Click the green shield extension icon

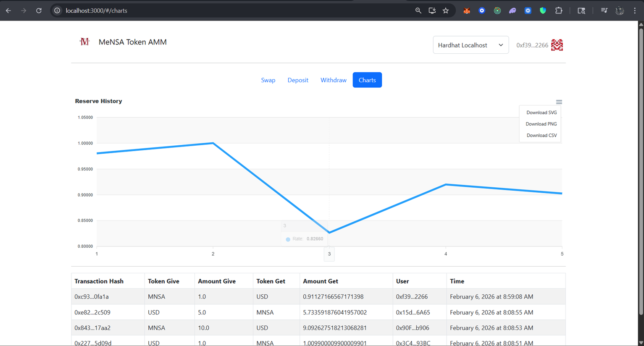coord(543,11)
